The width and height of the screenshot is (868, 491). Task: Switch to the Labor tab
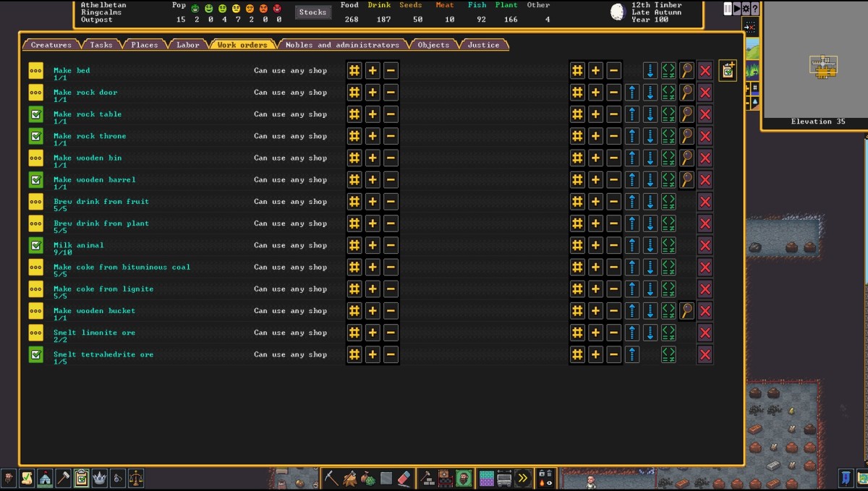click(188, 45)
